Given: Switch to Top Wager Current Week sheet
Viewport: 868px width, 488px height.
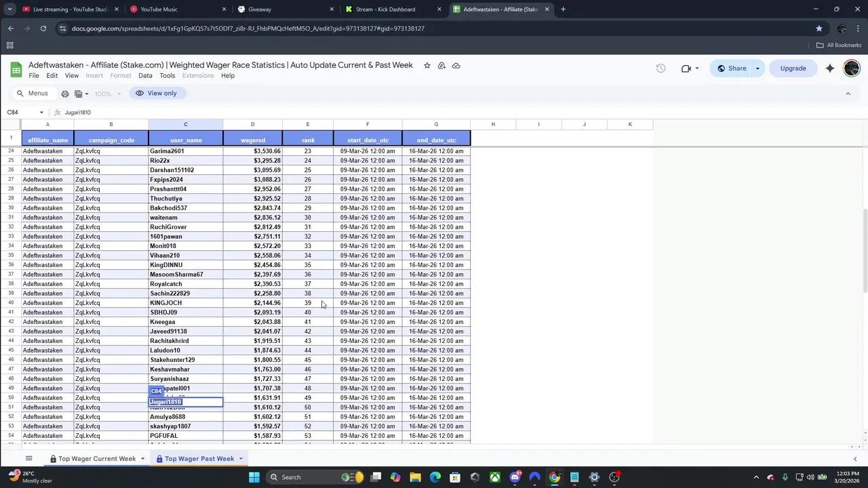Looking at the screenshot, I should point(96,459).
